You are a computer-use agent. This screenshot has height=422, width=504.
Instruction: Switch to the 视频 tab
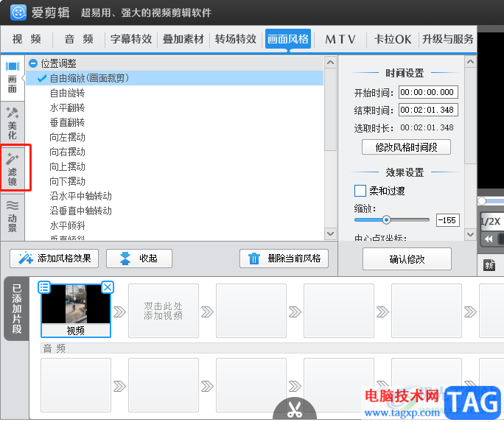[27, 39]
